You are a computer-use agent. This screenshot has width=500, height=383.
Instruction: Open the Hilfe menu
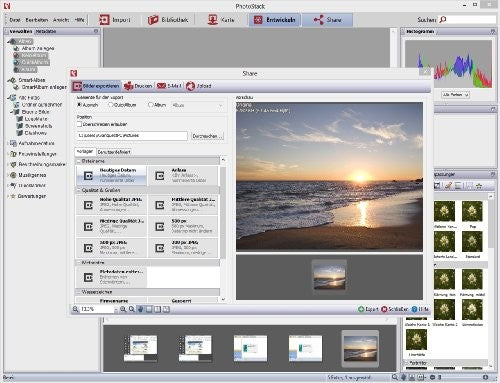coord(80,20)
